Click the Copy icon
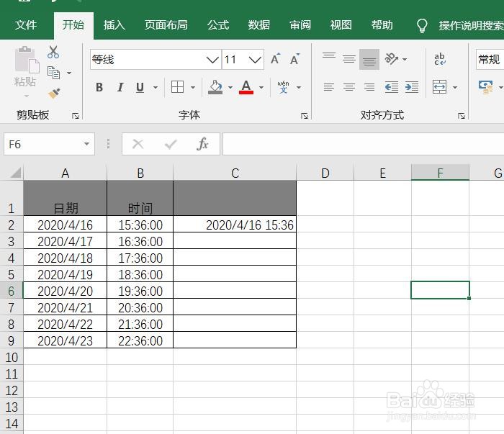Screen dimensions: 504x434 pyautogui.click(x=53, y=73)
